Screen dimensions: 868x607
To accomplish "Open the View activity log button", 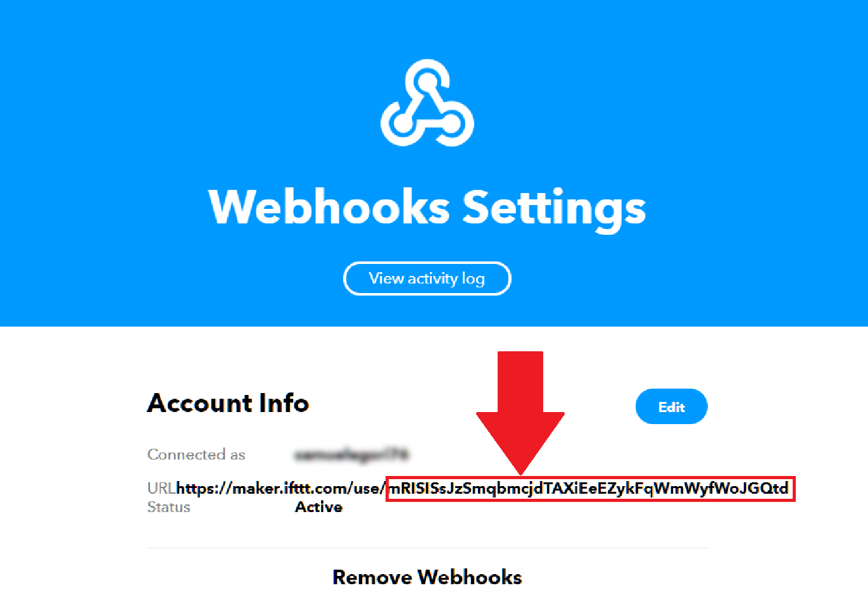I will tap(427, 278).
